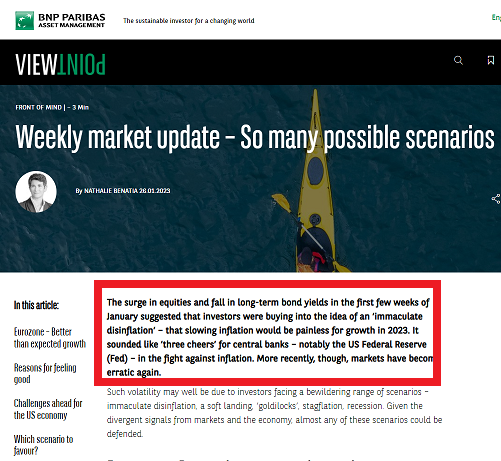This screenshot has height=461, width=501.
Task: Click the 'In this article:' heading
Action: pos(36,305)
